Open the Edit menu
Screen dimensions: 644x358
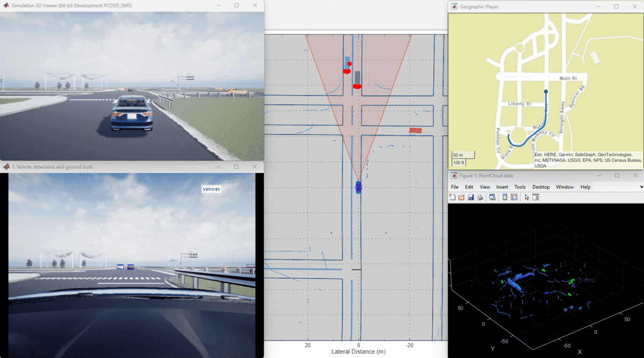[x=469, y=187]
